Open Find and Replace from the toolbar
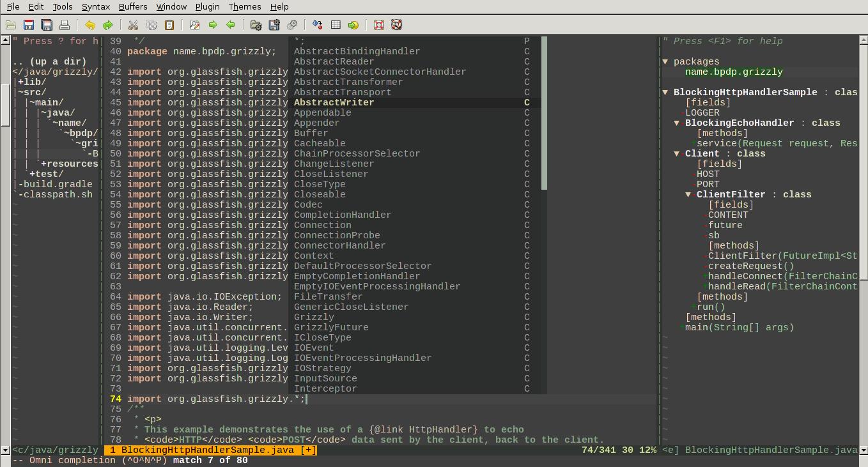Screen dimensions: 868x467 click(195, 25)
